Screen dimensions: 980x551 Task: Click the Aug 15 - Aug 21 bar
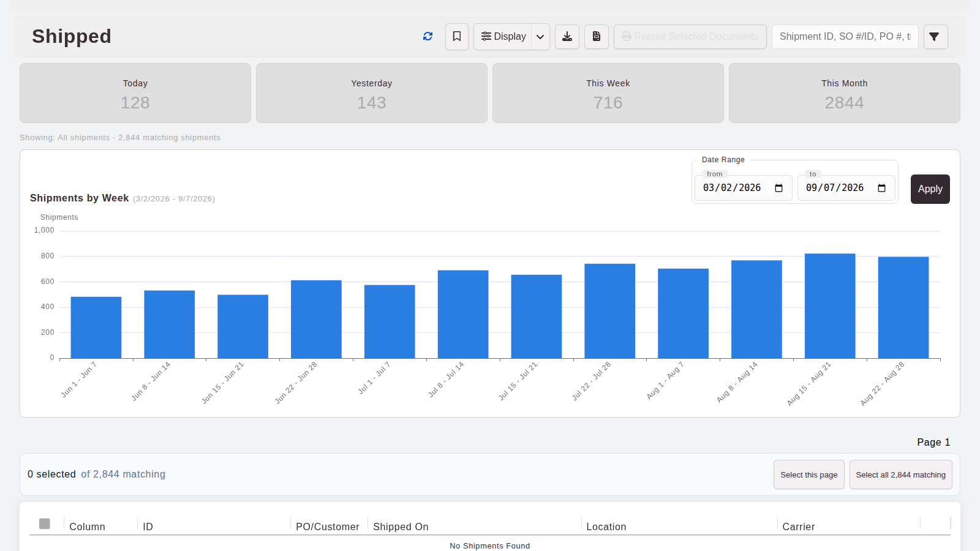point(830,306)
